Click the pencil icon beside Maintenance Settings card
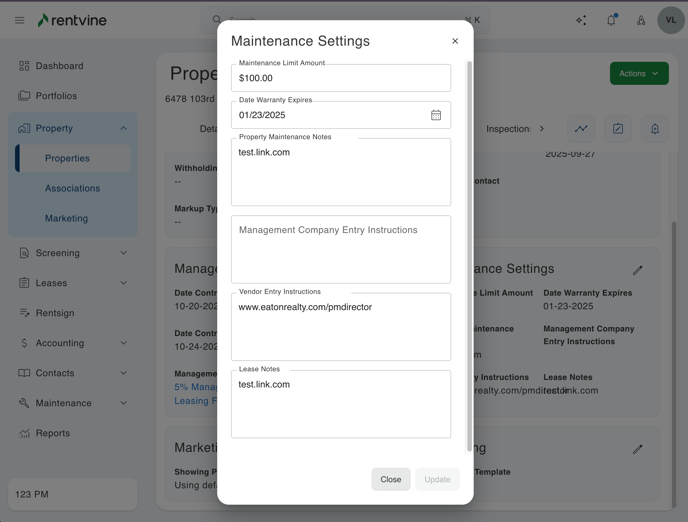Image resolution: width=688 pixels, height=522 pixels. [637, 270]
